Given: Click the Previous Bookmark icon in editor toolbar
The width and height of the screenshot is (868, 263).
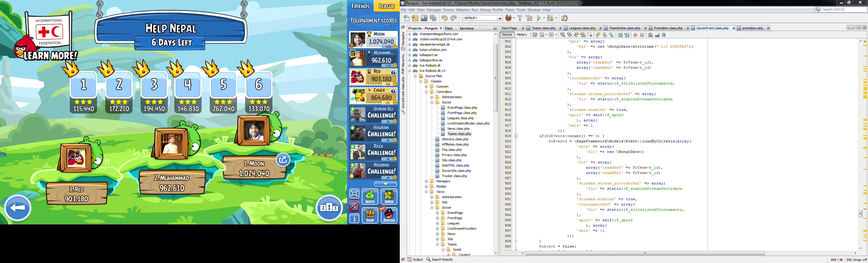Looking at the screenshot, I should [598, 35].
